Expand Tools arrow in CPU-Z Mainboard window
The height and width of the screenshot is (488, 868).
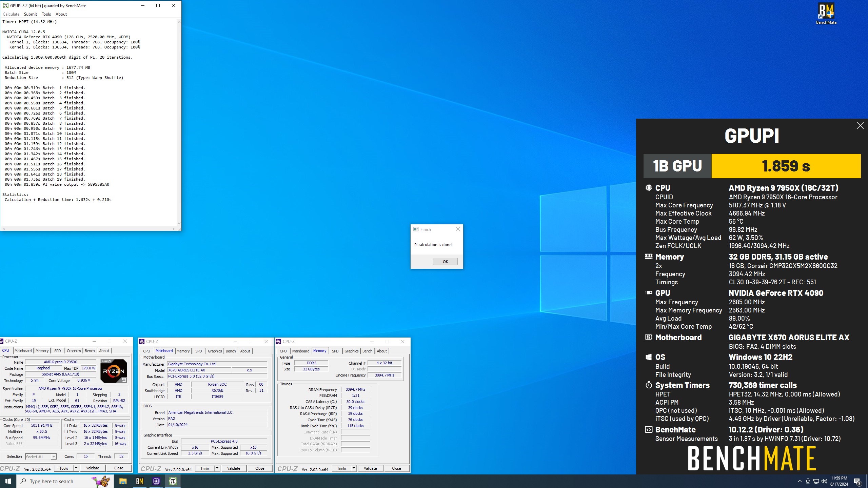[217, 468]
